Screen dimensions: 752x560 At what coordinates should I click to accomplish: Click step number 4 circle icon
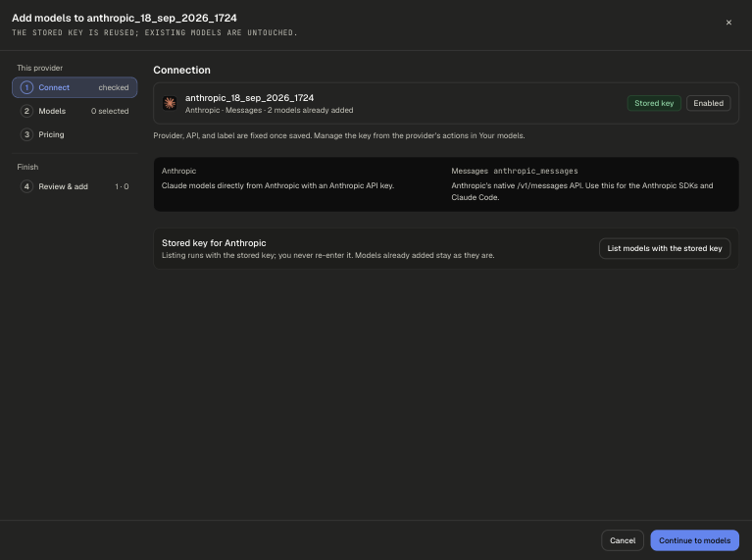tap(26, 186)
